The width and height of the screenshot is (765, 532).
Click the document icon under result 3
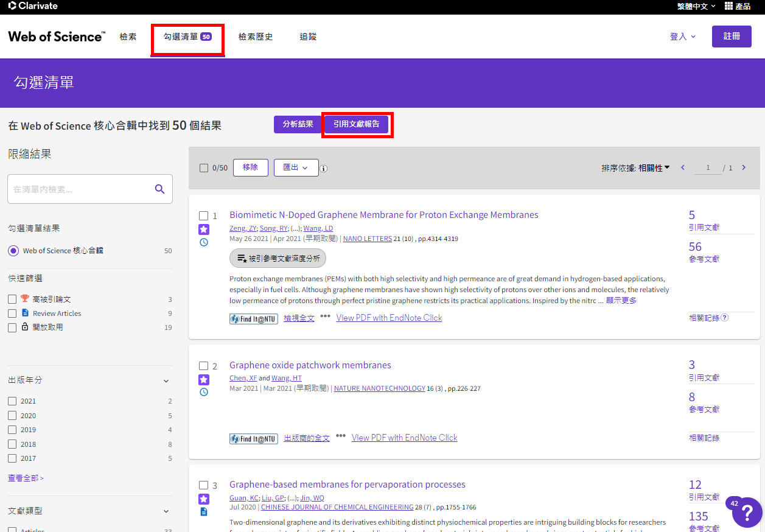(x=204, y=512)
